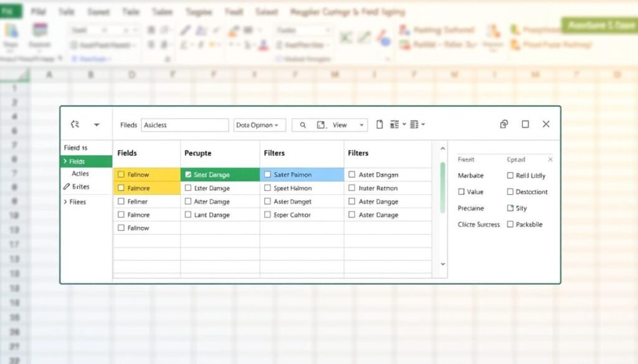Open the View dropdown arrow
Screen dimensions: 638x364
coord(361,125)
